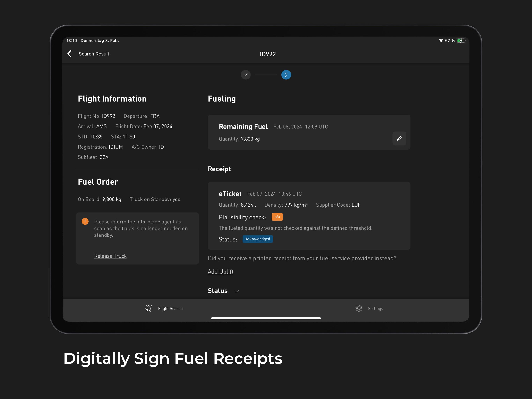Select the A/C Owner value ID

click(161, 147)
